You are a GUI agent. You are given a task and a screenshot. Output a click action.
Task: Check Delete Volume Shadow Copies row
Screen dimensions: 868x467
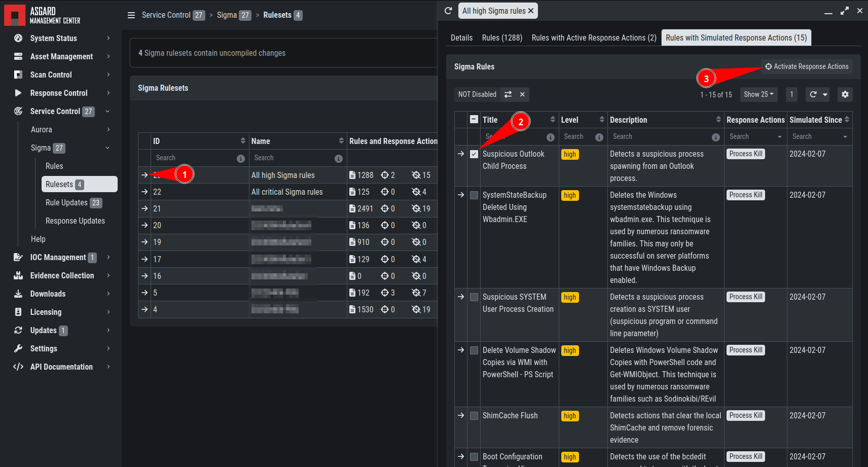(474, 350)
